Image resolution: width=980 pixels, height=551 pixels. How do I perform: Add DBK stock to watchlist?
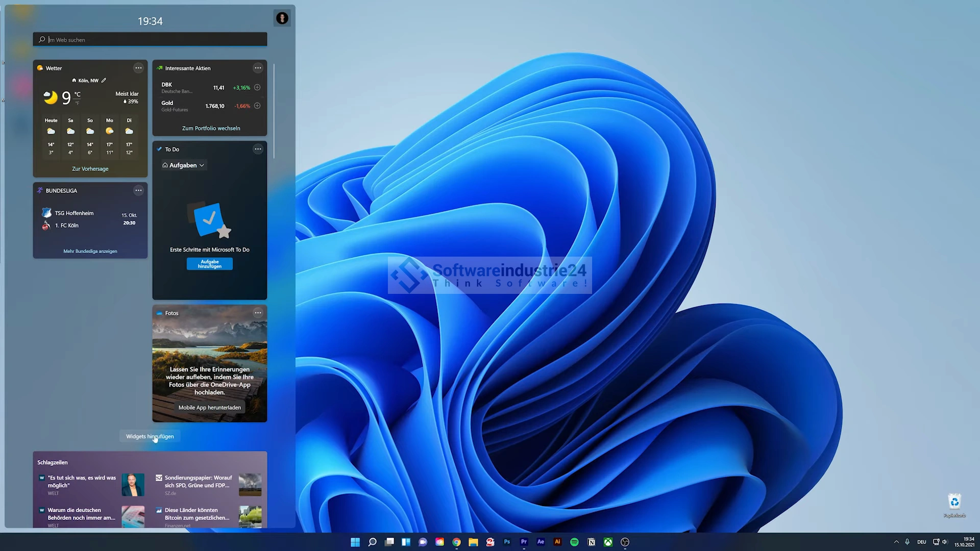[x=257, y=87]
